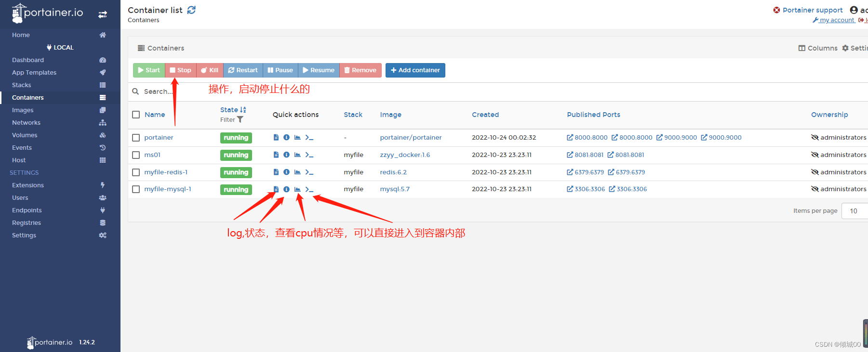View stats chart for portainer container
This screenshot has width=868, height=352.
[297, 137]
